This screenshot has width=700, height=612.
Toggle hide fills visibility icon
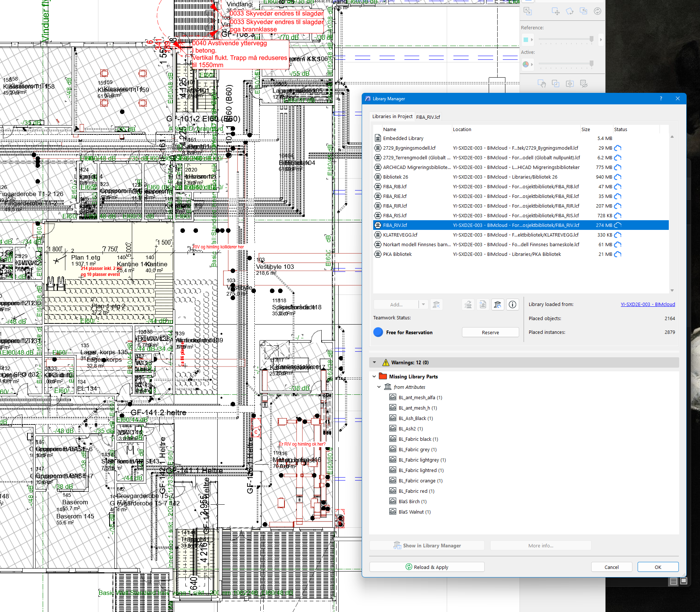[584, 84]
